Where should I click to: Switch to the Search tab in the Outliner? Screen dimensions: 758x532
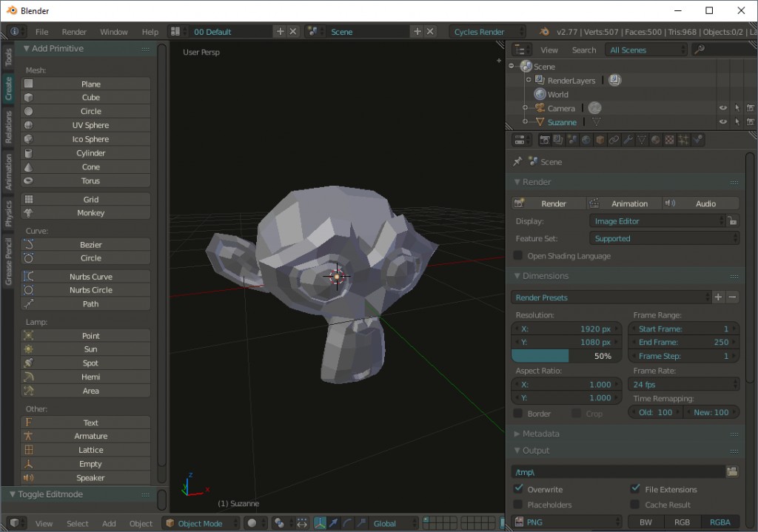584,50
